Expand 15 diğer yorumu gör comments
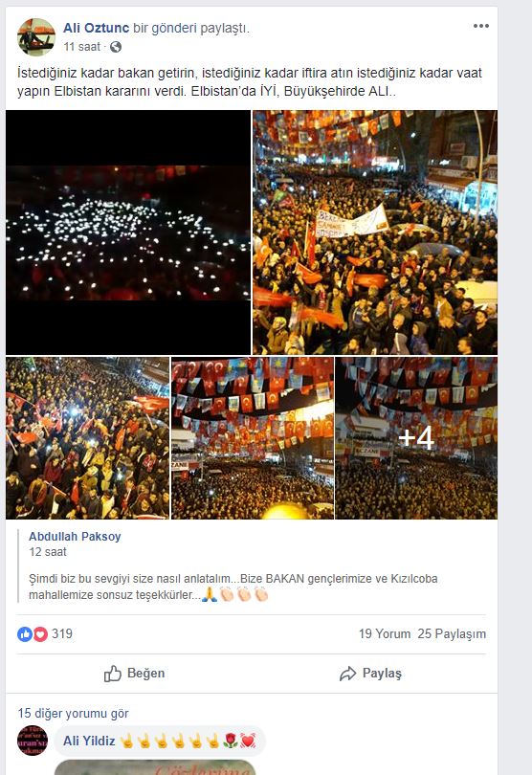The image size is (532, 775). 73,713
